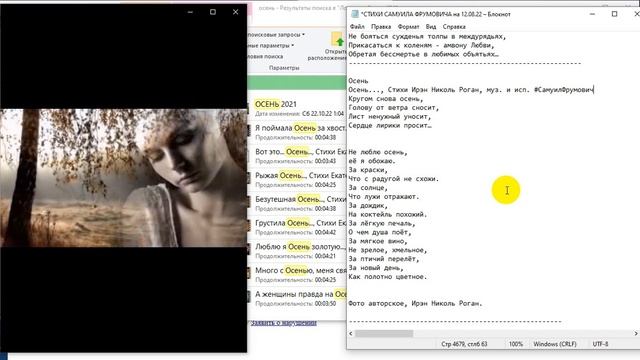This screenshot has width=640, height=360.
Task: Click right arrow of Notepad horizontal scrollbar
Action: 636,333
